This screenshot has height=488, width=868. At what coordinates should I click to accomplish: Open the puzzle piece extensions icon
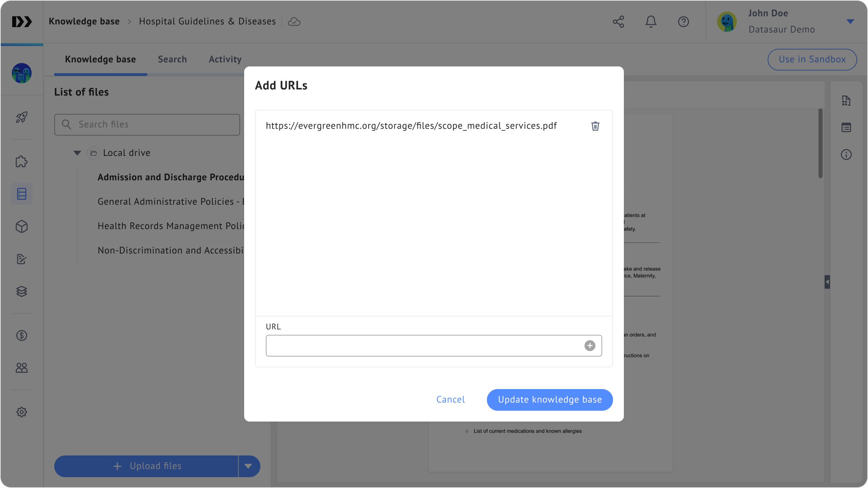click(x=22, y=162)
